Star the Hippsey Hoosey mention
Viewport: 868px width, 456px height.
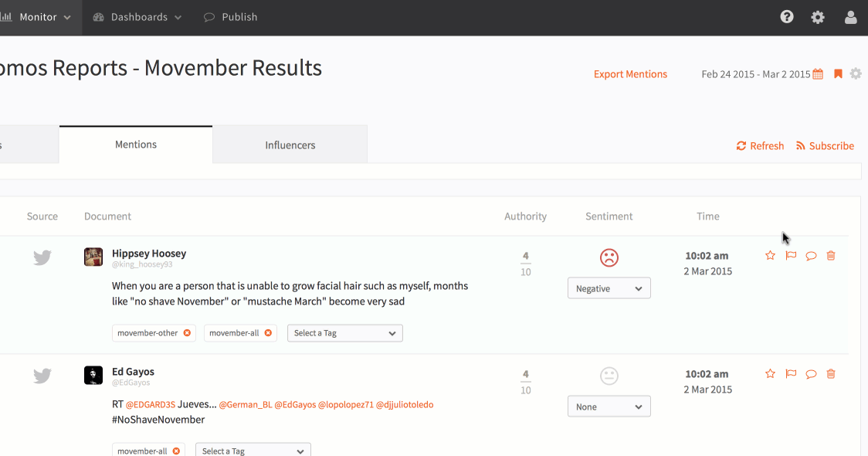[770, 256]
